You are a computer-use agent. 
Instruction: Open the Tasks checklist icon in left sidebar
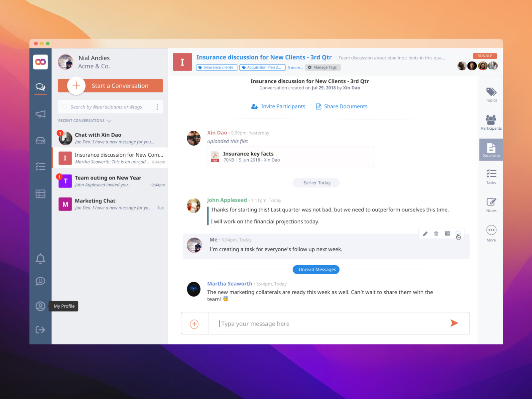(40, 166)
